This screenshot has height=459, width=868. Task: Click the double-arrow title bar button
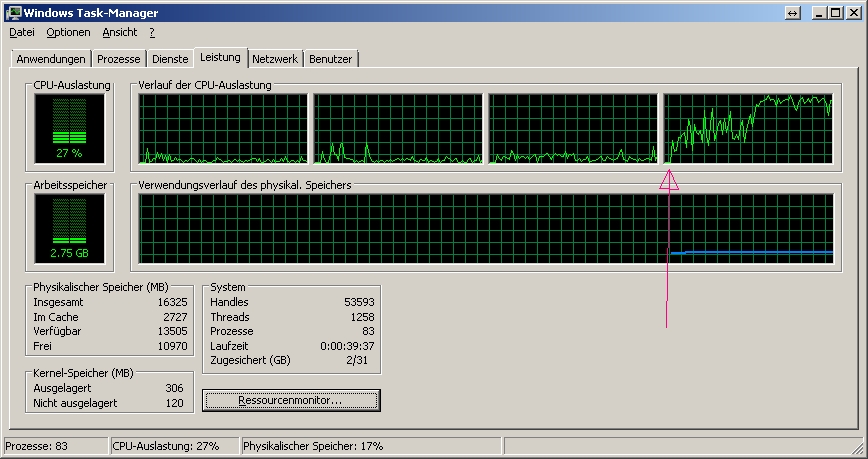point(793,13)
